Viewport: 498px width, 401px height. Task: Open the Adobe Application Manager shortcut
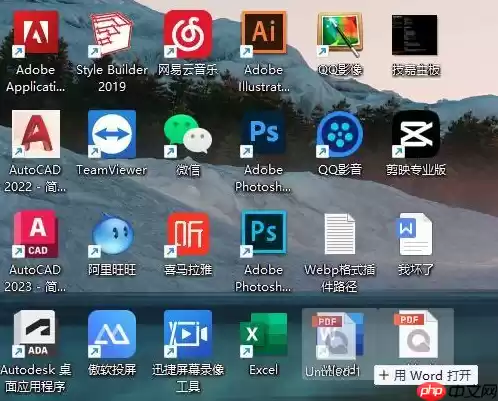tap(36, 33)
